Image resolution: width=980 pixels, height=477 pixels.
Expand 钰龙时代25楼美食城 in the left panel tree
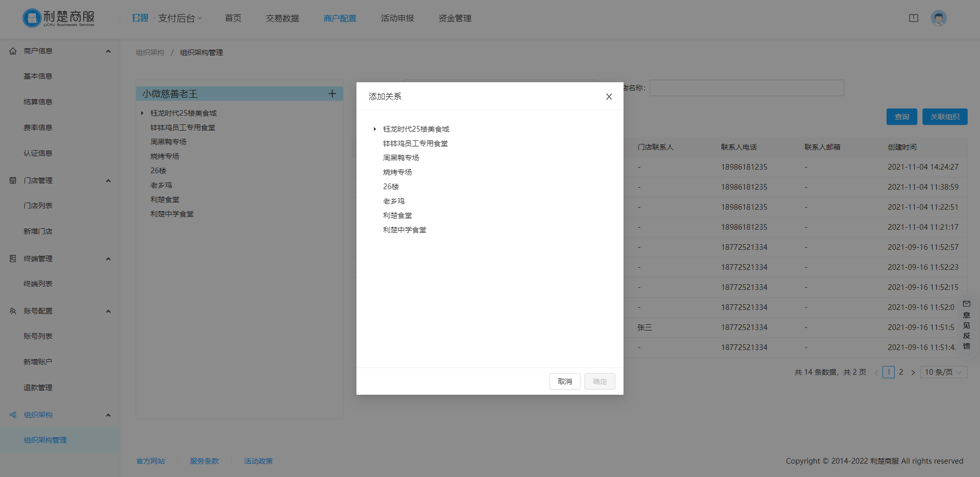tap(142, 113)
